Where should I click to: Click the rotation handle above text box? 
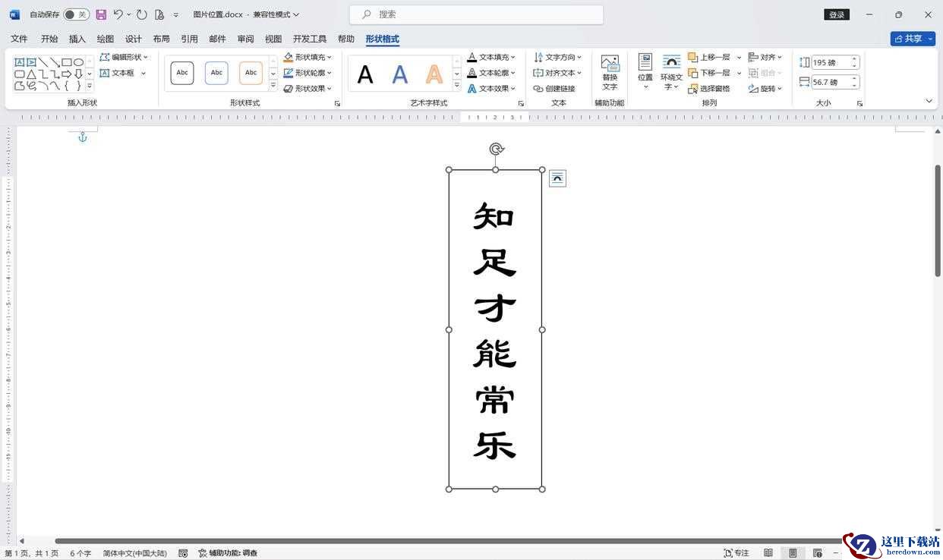tap(496, 149)
